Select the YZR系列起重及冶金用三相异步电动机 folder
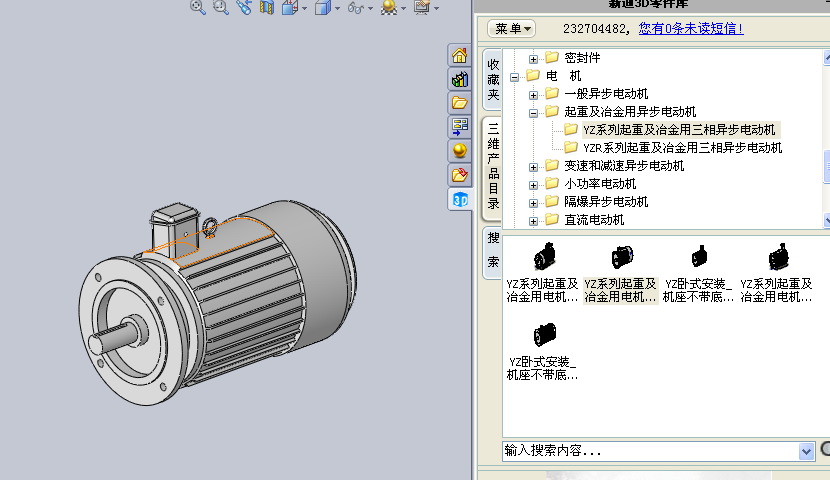Viewport: 830px width, 480px height. coord(682,148)
